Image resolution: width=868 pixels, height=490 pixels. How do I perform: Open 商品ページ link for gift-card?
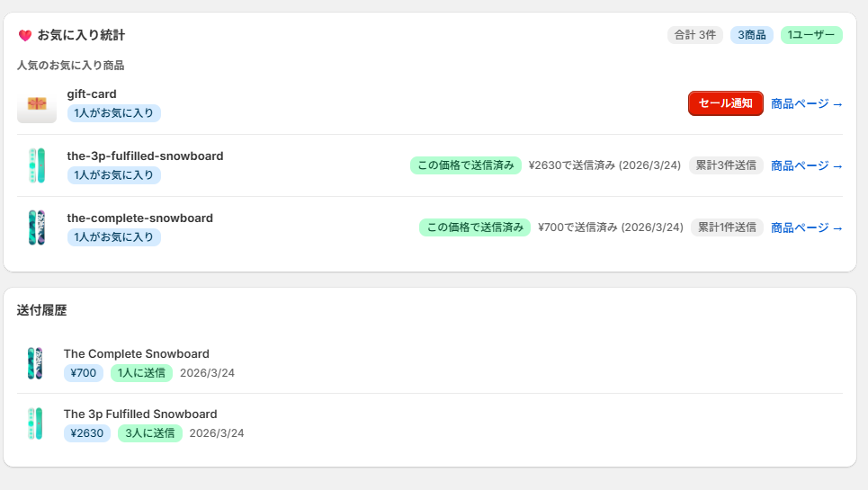pos(806,104)
